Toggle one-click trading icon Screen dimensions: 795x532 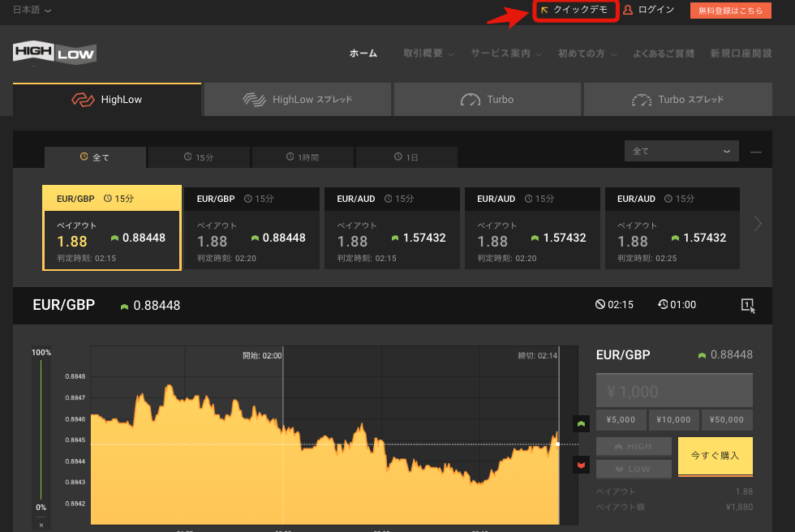748,306
